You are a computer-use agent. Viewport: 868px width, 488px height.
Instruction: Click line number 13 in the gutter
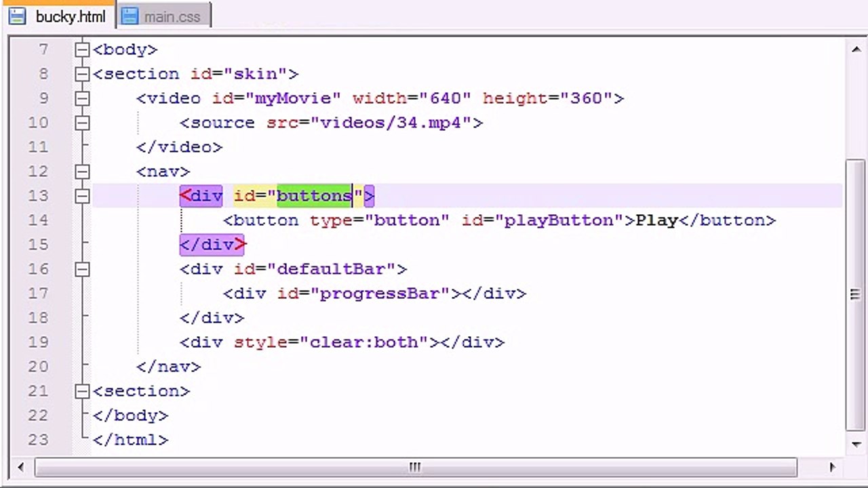pyautogui.click(x=38, y=196)
